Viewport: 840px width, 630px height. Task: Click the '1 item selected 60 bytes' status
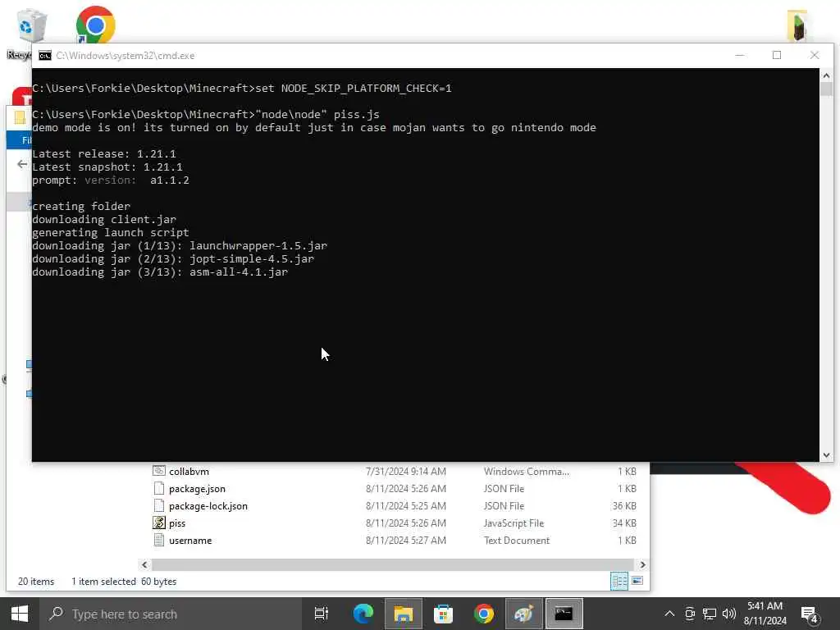pos(124,582)
